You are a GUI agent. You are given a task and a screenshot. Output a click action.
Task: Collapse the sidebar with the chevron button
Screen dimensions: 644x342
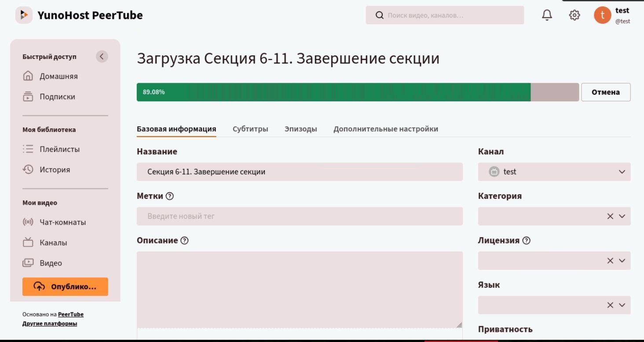pyautogui.click(x=102, y=56)
